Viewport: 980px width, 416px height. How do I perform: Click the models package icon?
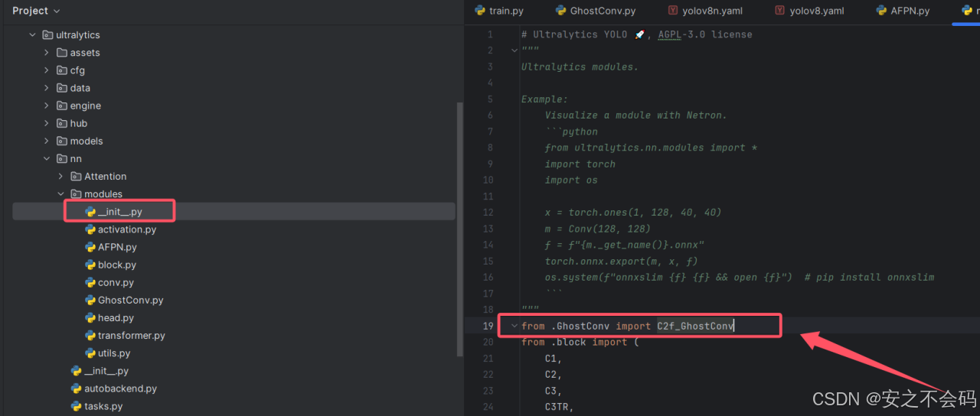point(62,141)
